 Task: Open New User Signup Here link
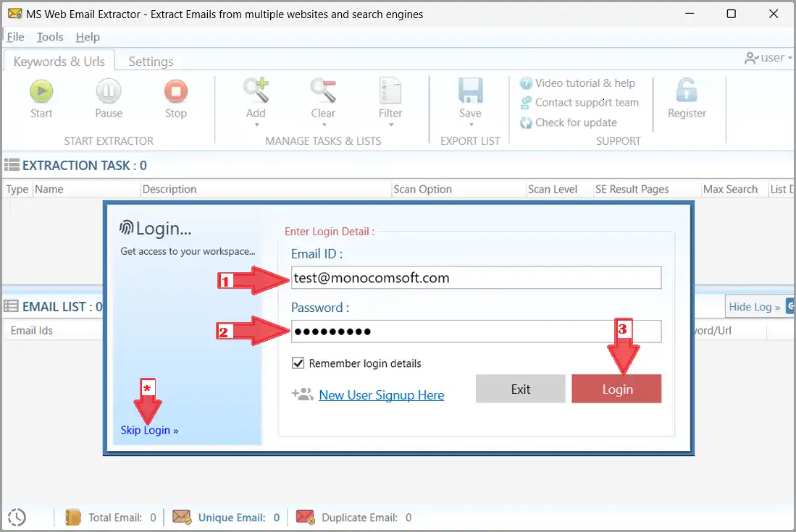pos(381,394)
